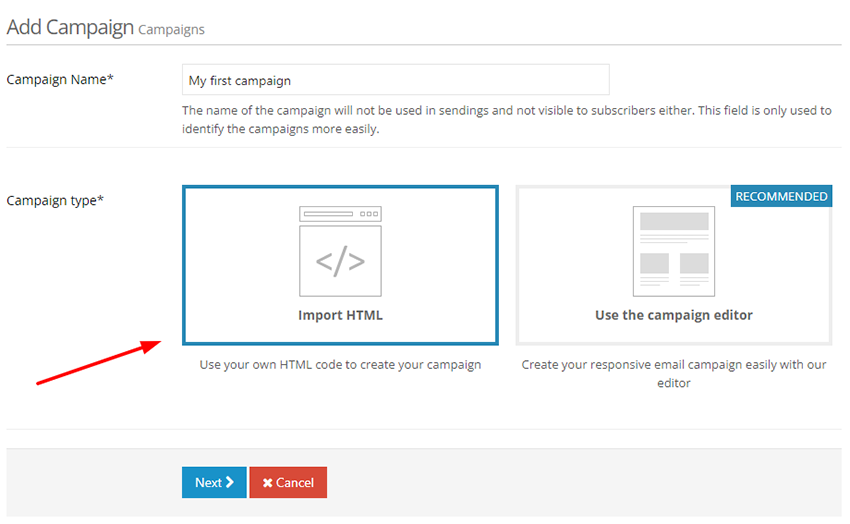Click the 'Use your own HTML code' description

coord(340,365)
